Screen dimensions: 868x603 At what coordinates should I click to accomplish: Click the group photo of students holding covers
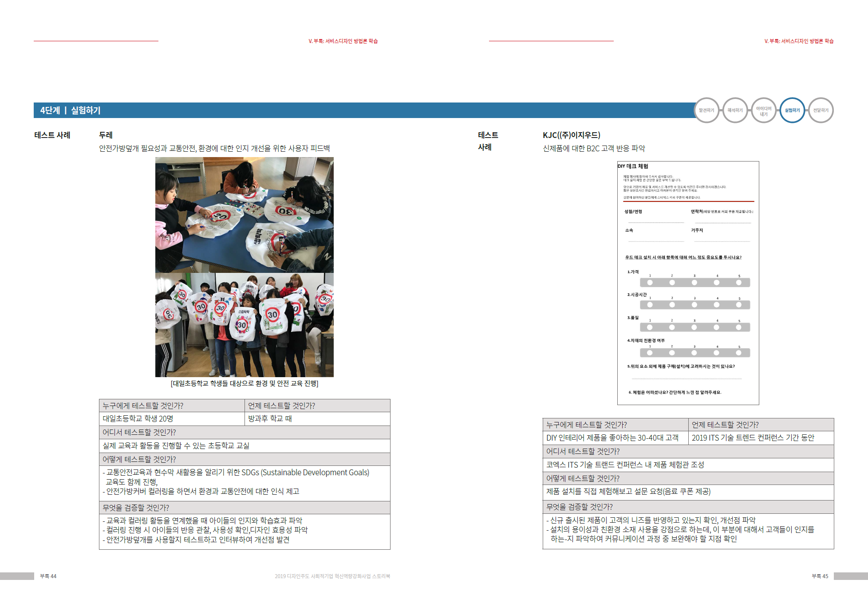(x=244, y=325)
